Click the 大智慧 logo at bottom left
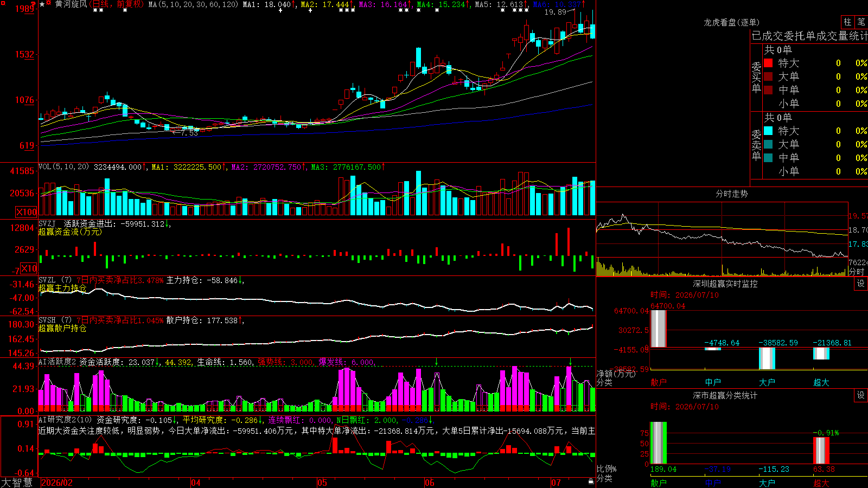 click(x=17, y=483)
